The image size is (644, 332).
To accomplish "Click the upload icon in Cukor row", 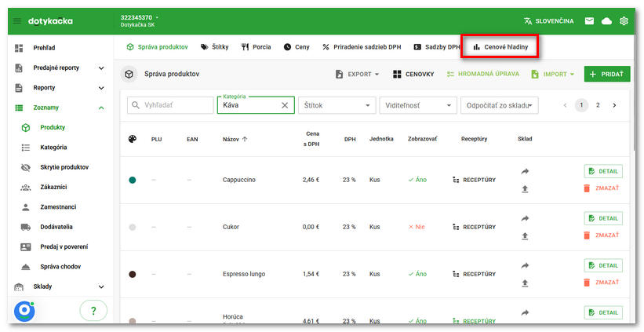I will click(525, 235).
